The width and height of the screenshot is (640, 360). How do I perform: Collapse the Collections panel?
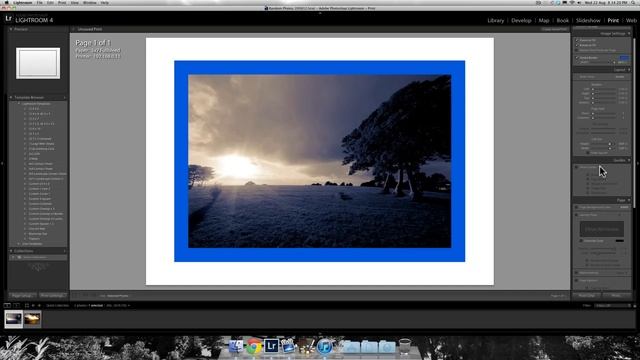11,251
